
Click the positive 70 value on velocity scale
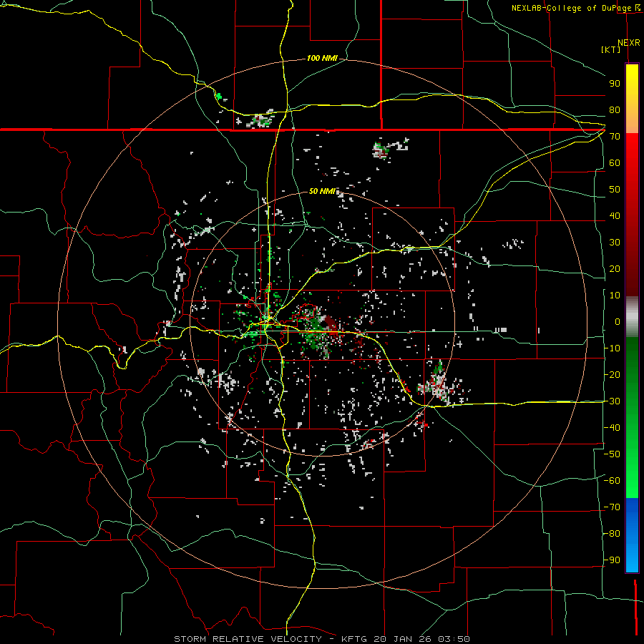(615, 137)
